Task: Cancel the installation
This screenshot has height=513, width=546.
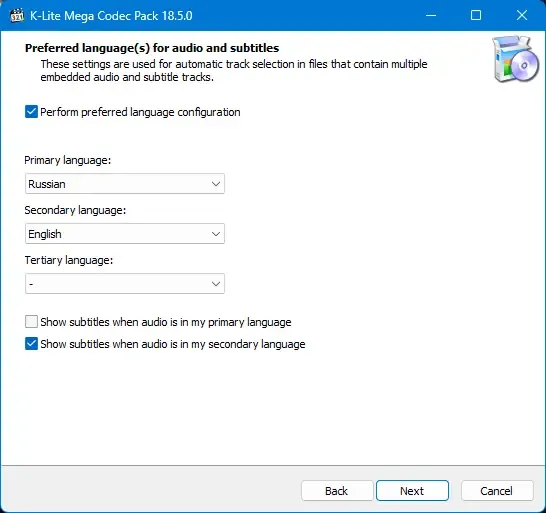Action: 497,491
